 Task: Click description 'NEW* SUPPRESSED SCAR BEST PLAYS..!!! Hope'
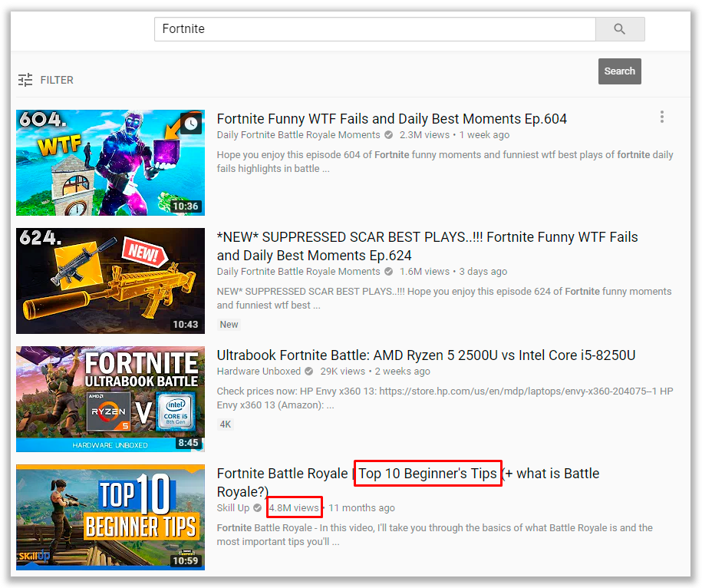tap(444, 299)
